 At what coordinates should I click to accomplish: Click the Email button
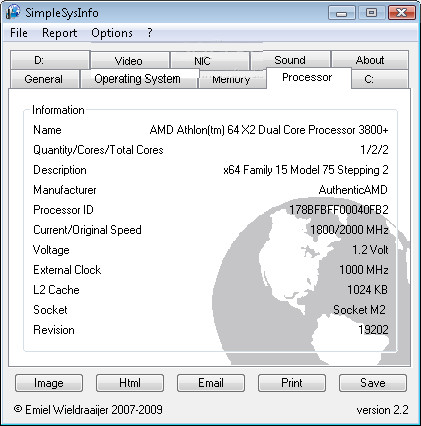[x=211, y=383]
